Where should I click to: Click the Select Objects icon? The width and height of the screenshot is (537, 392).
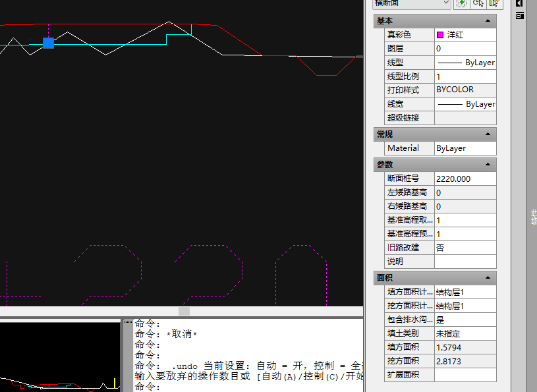478,3
